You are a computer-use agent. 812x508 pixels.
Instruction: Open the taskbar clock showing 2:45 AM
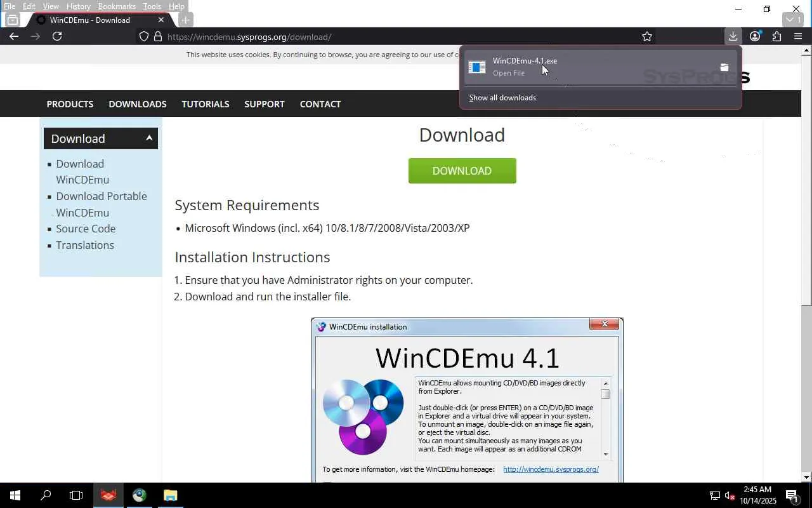pos(757,495)
